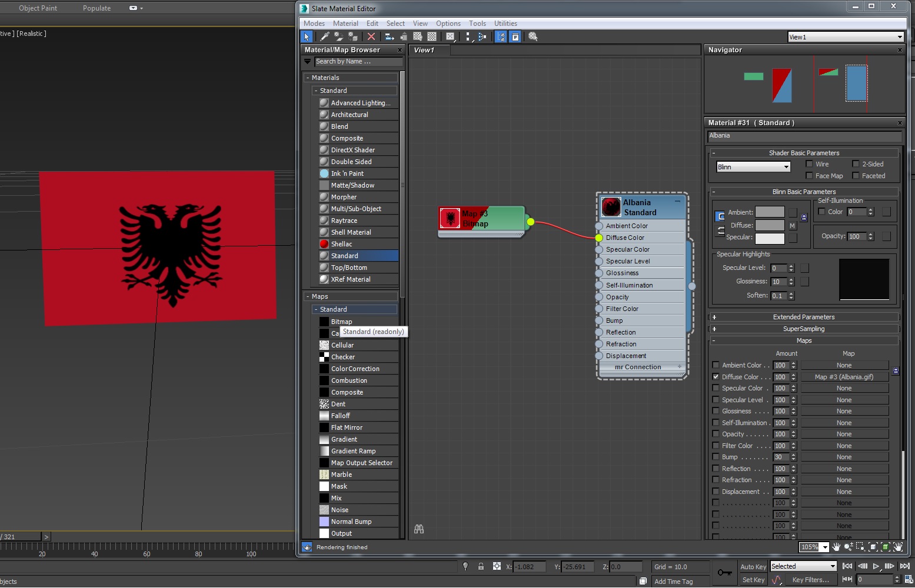
Task: Open the Options menu
Action: point(448,24)
